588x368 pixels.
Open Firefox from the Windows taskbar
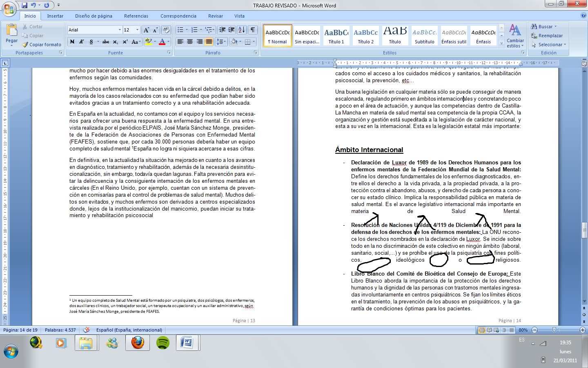tap(138, 343)
